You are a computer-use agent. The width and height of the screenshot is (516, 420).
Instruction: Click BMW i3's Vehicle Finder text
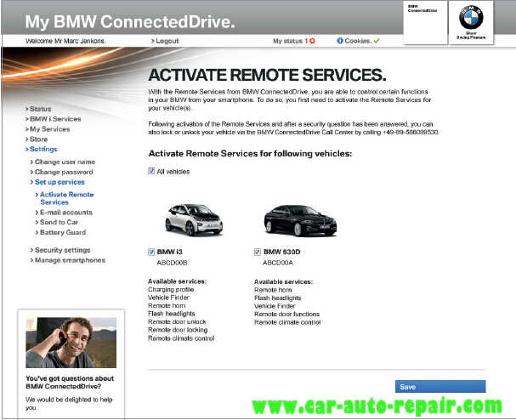(168, 298)
